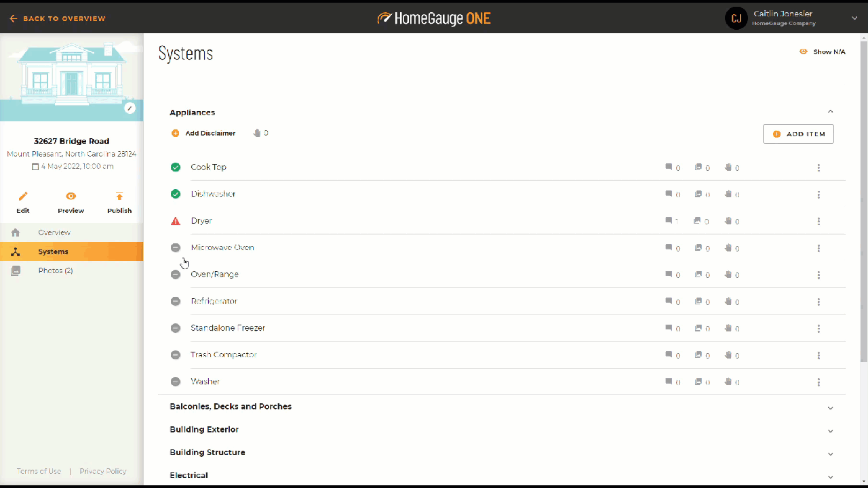Open the Caitlin Jonesler account dropdown
The height and width of the screenshot is (488, 868).
854,18
